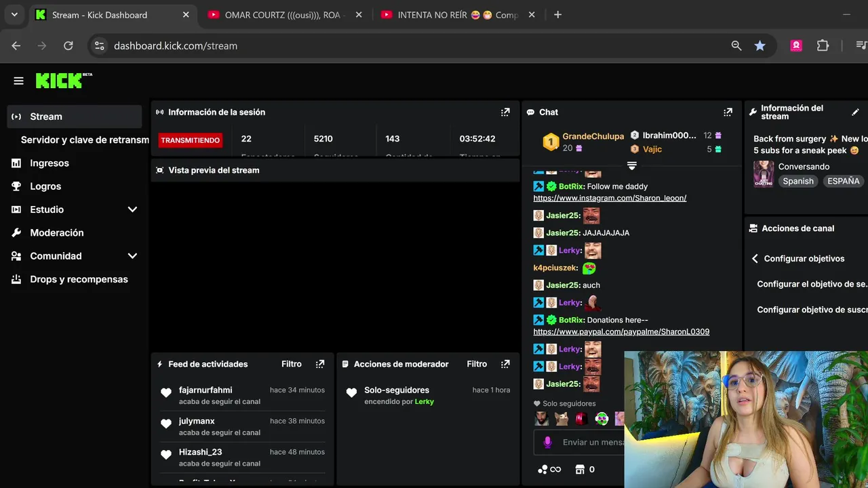Collapse the chat leaderboard handle
The width and height of the screenshot is (868, 488).
[632, 165]
